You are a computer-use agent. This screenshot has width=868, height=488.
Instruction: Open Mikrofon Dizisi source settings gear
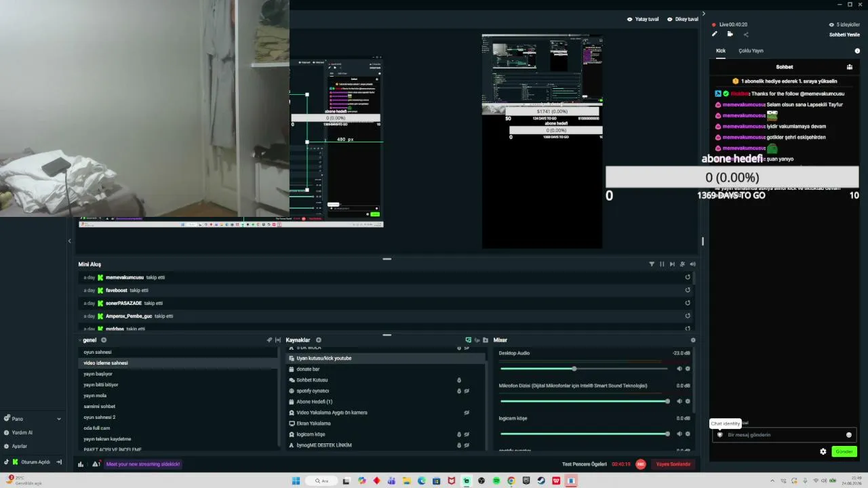(x=688, y=401)
